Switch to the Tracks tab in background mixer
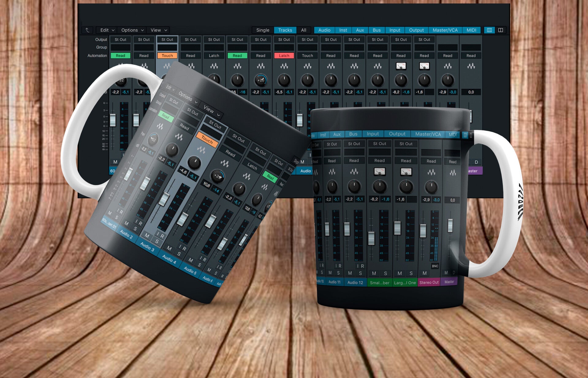Screen dimensions: 588x378 285,30
